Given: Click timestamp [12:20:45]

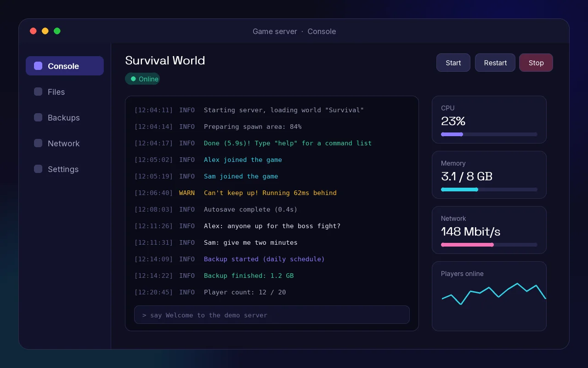Looking at the screenshot, I should (153, 292).
